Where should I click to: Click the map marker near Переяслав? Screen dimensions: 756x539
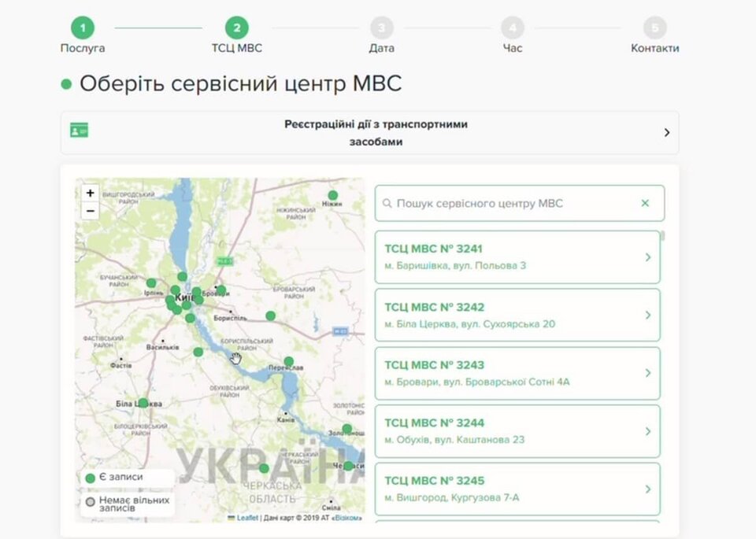(289, 362)
